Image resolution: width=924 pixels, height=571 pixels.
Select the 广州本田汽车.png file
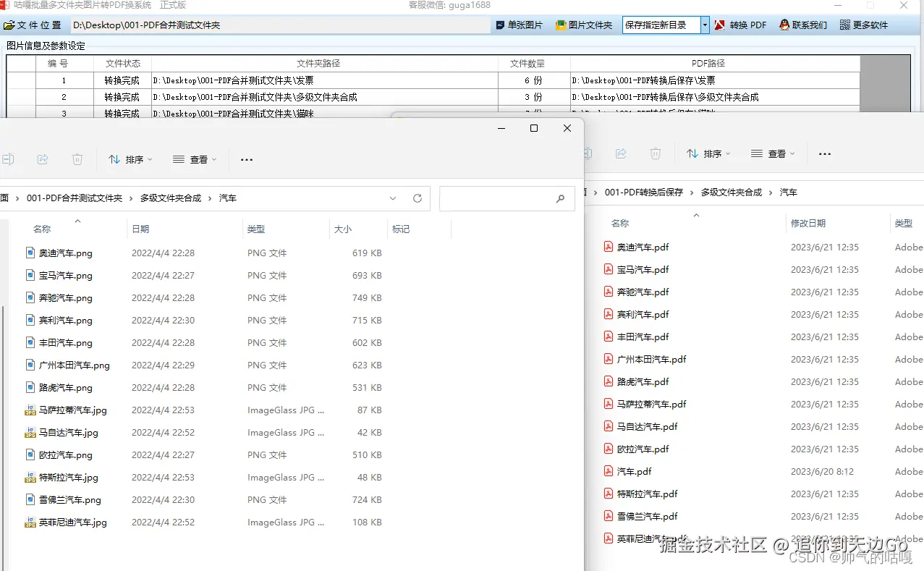pos(75,365)
